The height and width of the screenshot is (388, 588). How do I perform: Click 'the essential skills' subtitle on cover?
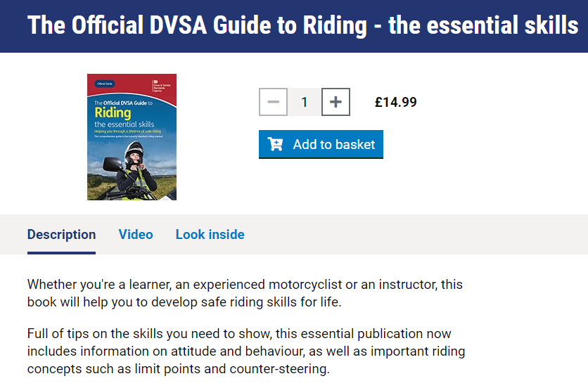point(124,124)
